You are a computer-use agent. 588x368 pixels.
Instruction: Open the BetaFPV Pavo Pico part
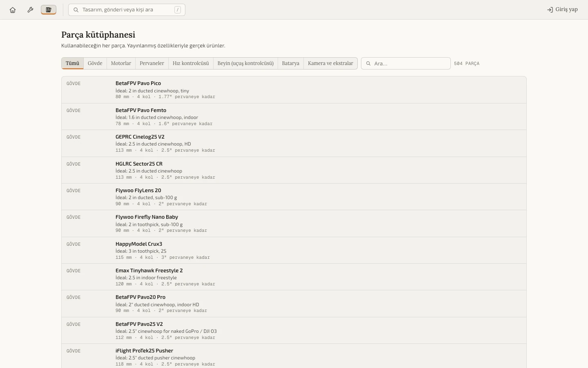click(x=294, y=90)
